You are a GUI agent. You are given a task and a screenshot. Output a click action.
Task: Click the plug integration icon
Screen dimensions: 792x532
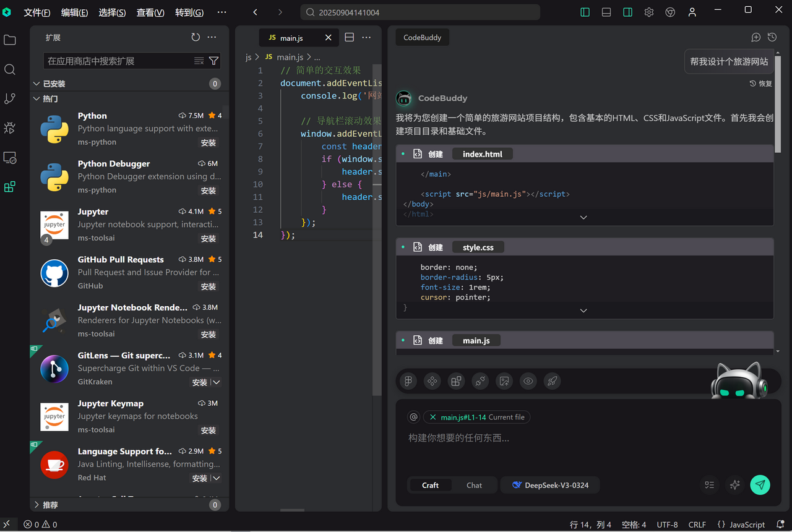480,381
